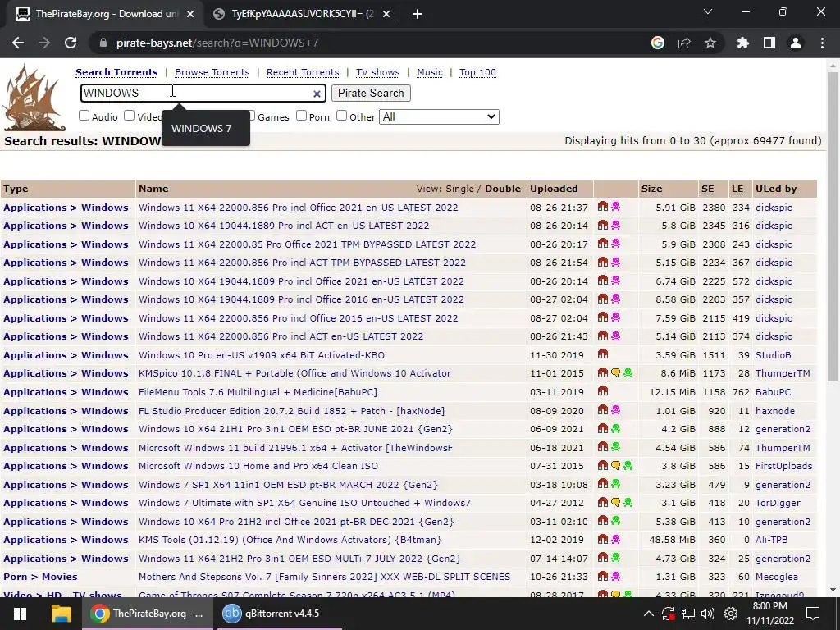Click comment icon on Windows 7 Ultimate SP1 row
This screenshot has height=630, width=840.
615,503
